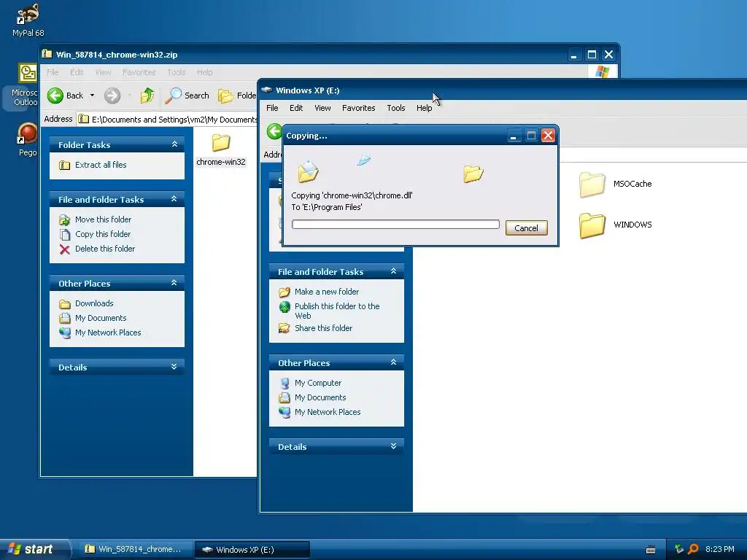Viewport: 747px width, 560px height.
Task: Open My Network Places in E: window
Action: [320, 413]
